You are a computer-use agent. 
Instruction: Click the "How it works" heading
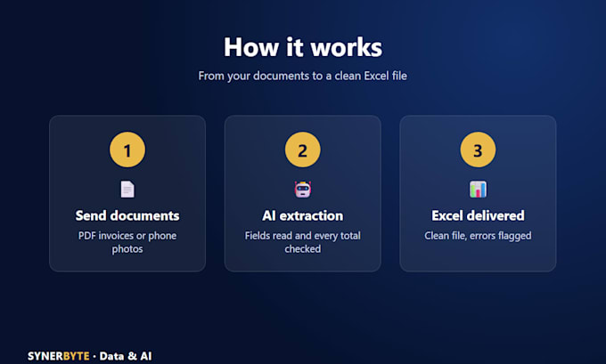(303, 47)
